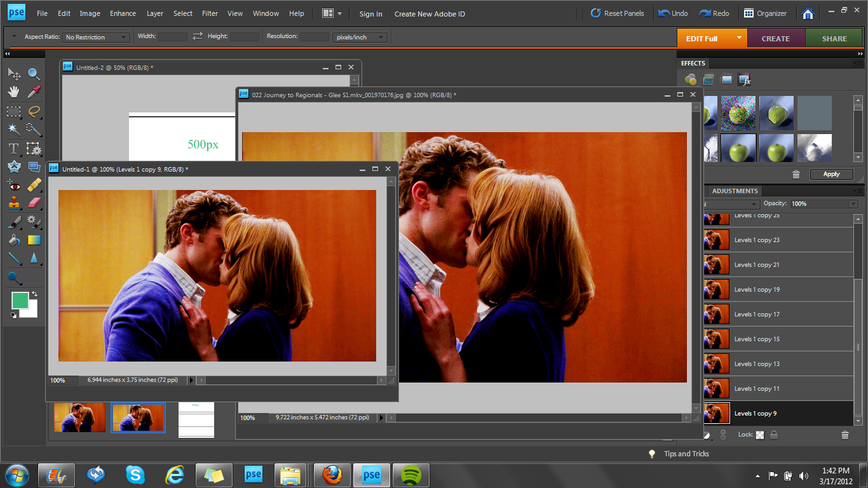Open the Adjustments panel options menu
Screen dimensions: 868x488
click(858, 191)
